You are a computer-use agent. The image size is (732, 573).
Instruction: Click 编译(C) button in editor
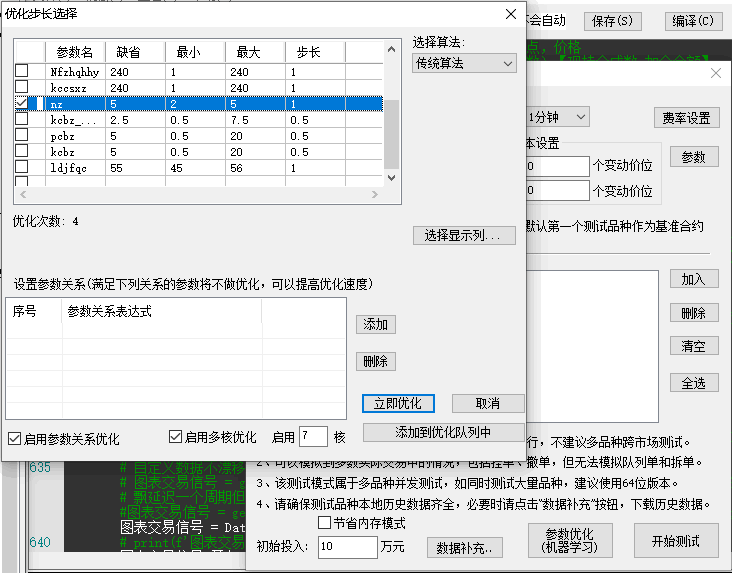[693, 21]
